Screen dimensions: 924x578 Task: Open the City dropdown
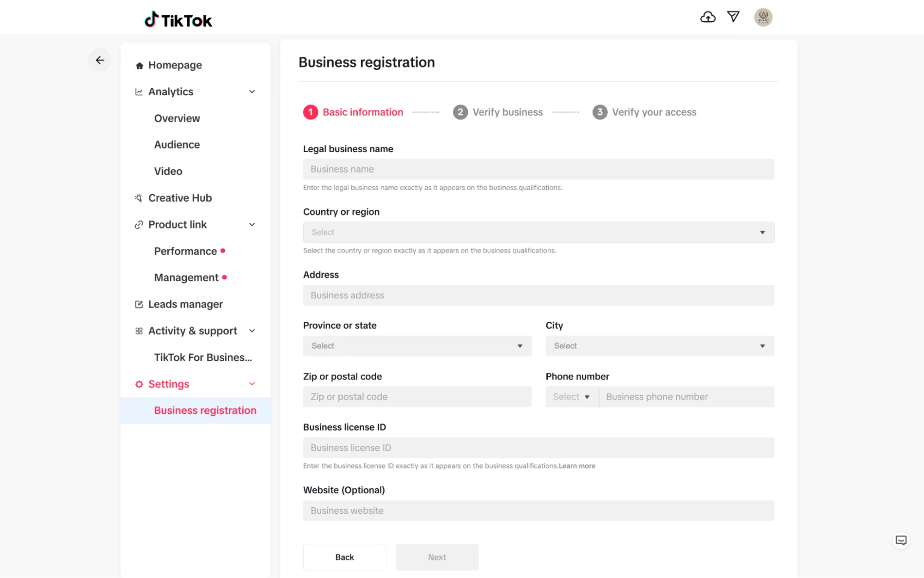[659, 346]
